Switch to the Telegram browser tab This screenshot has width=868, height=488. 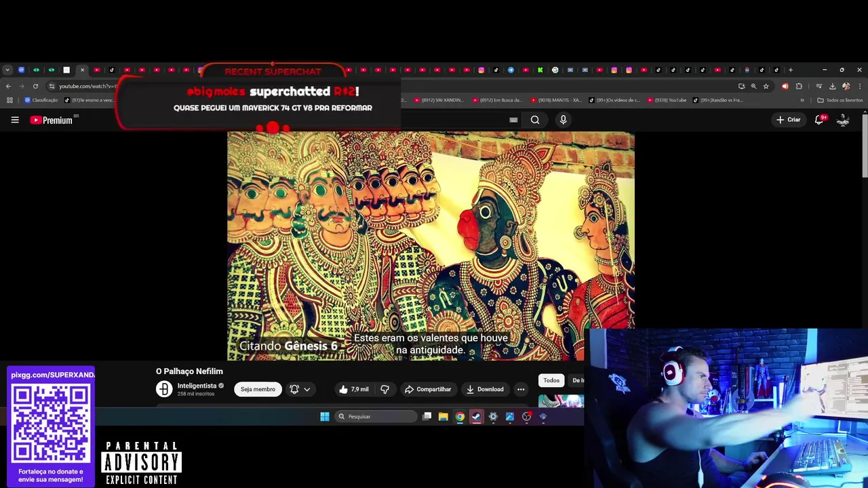pyautogui.click(x=511, y=70)
